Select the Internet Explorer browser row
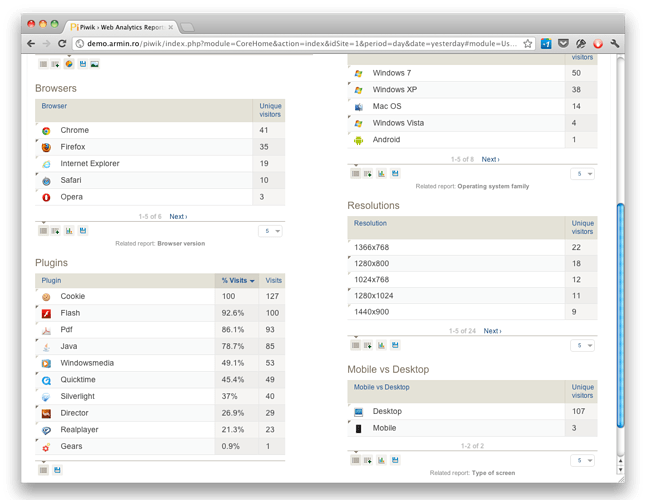The image size is (647, 500). point(160,163)
